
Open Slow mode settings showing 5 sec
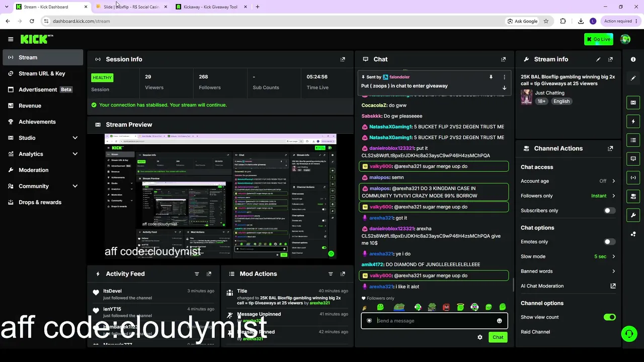[x=568, y=256]
